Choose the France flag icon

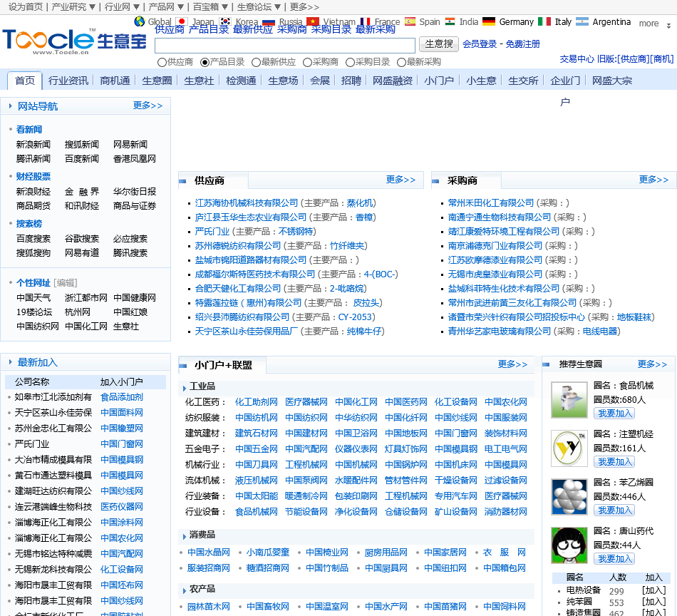point(366,21)
